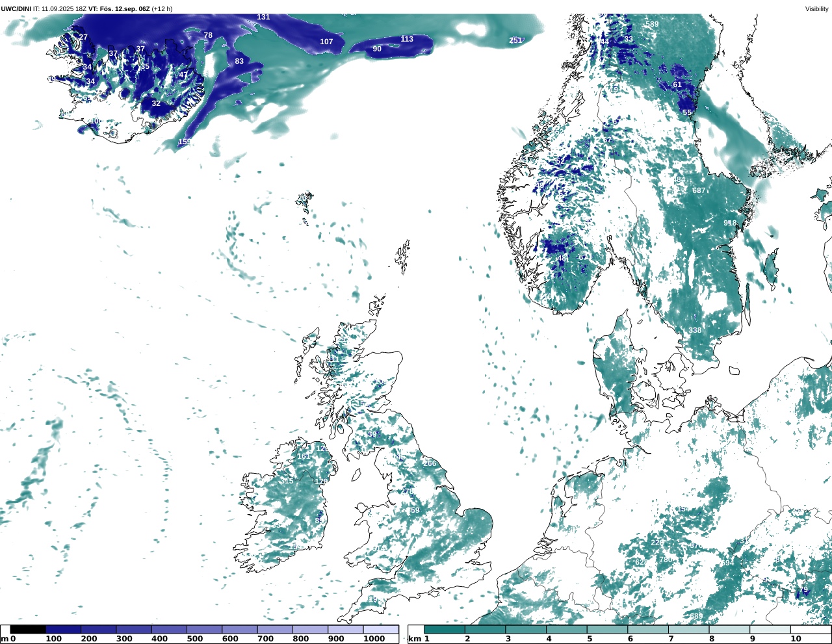832x644 pixels.
Task: Click the 55 value on Swedish coast
Action: click(687, 112)
